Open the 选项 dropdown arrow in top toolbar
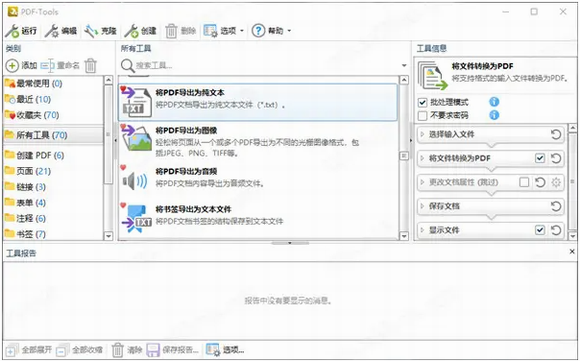This screenshot has height=361, width=580. pyautogui.click(x=242, y=31)
